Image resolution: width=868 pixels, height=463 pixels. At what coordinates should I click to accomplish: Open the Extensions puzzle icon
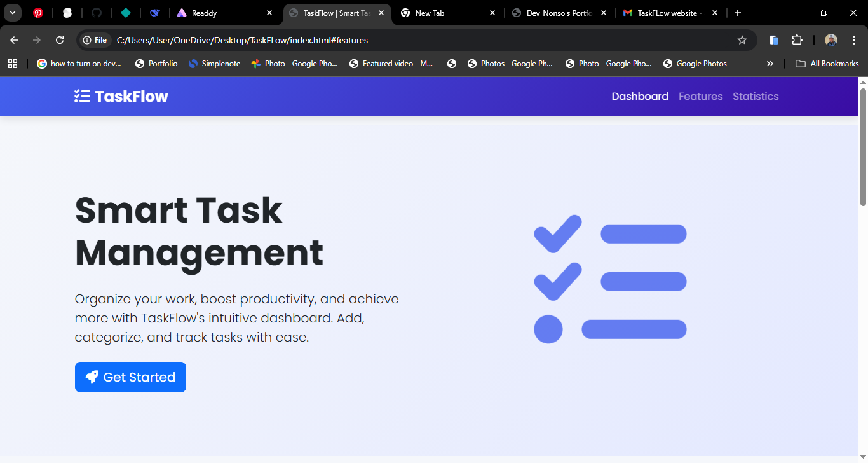[x=797, y=39]
